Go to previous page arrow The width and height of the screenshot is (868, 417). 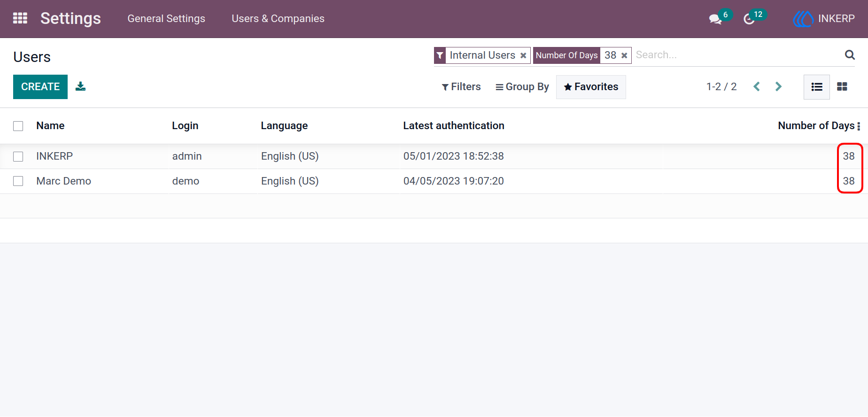coord(757,86)
